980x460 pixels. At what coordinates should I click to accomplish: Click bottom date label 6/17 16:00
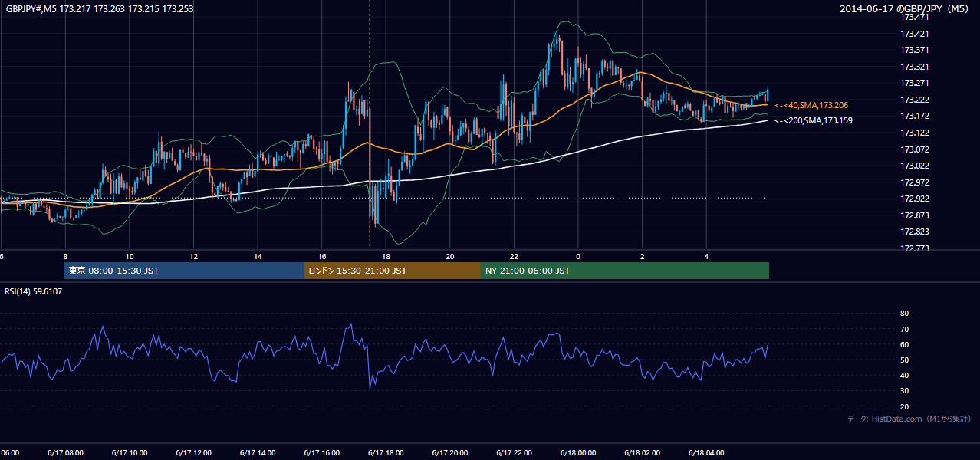(322, 453)
